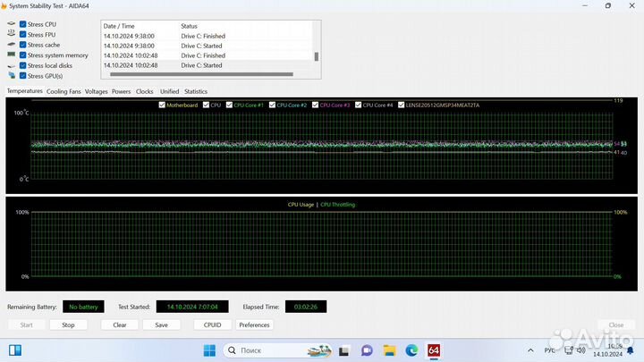Screen dimensions: 644x362
Task: Disable Stress system memory option
Action: [x=23, y=55]
